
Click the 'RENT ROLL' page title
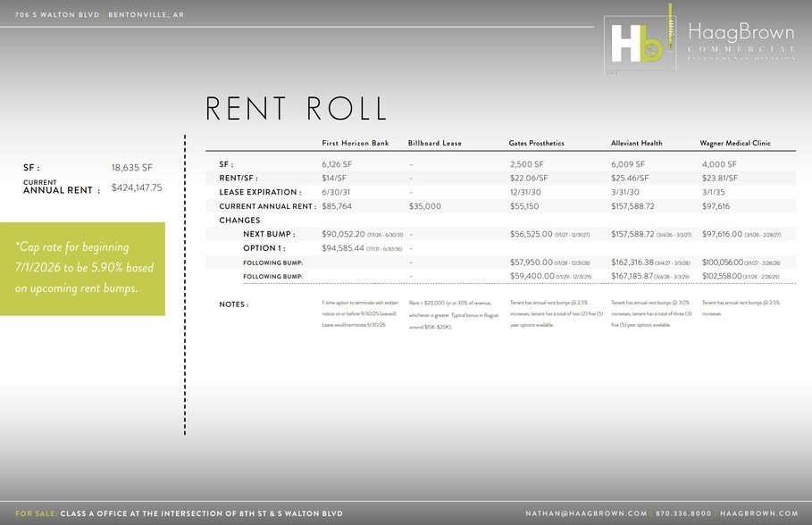[x=296, y=108]
